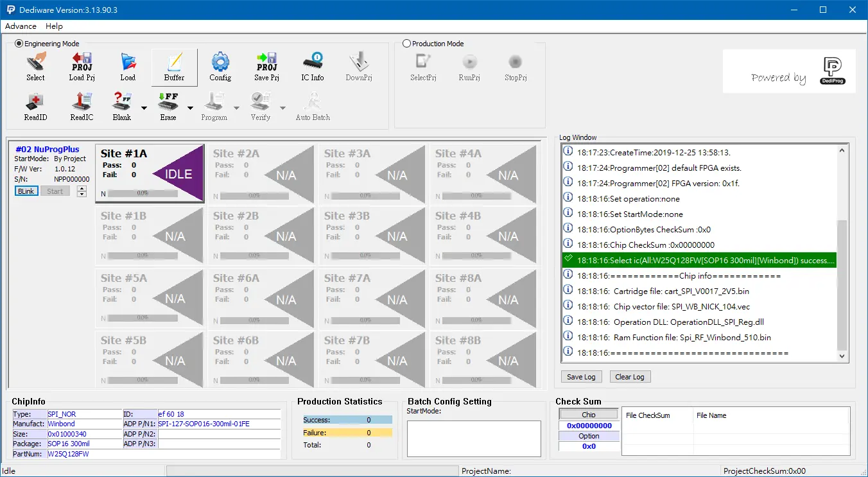Viewport: 868px width, 477px height.
Task: Expand the Erase dropdown arrow
Action: click(190, 108)
